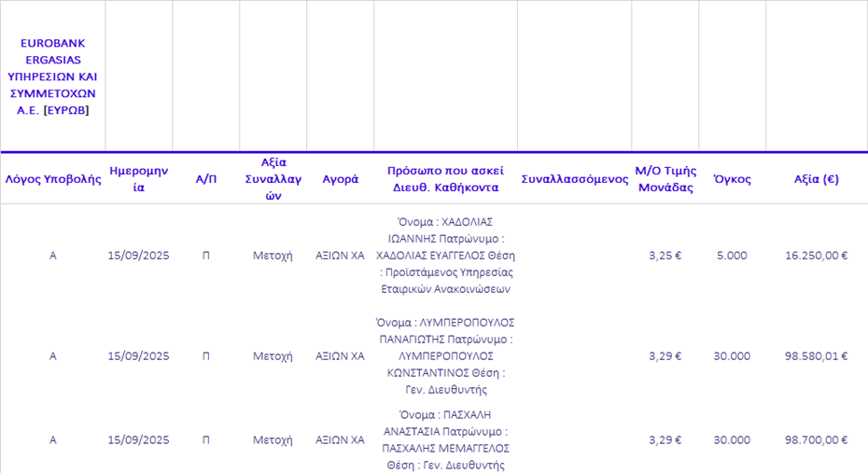The image size is (868, 473).
Task: Click the Α cell in the ΧΑΔΟΛΙΑΣ row
Action: coord(53,256)
